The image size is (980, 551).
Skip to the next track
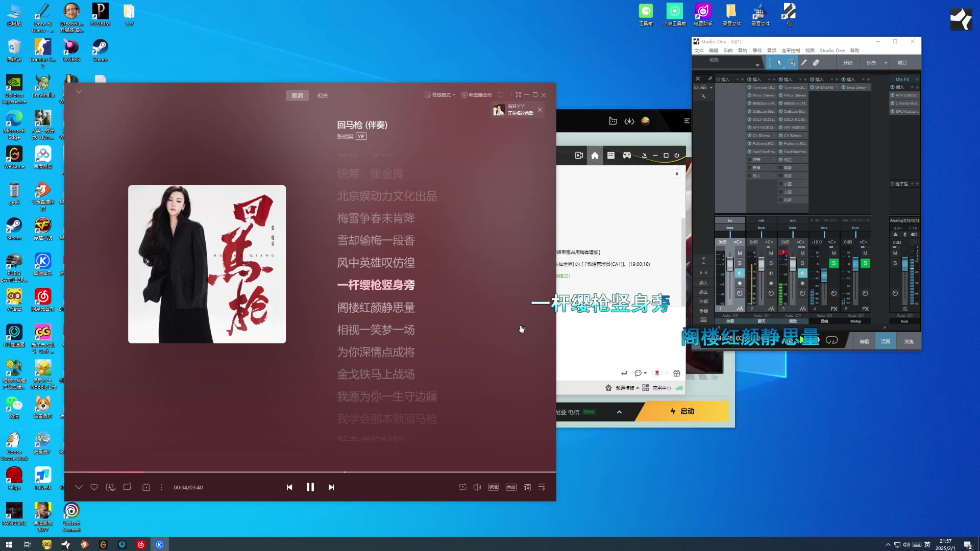click(331, 487)
